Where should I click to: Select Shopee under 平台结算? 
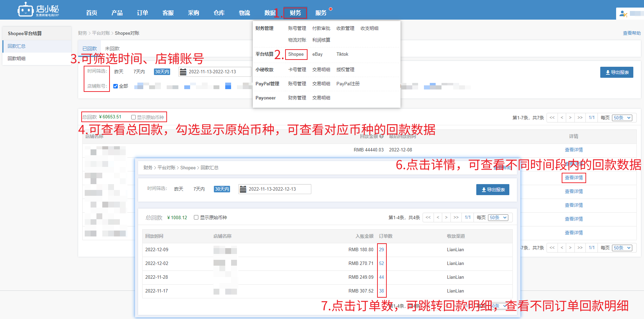pyautogui.click(x=296, y=54)
